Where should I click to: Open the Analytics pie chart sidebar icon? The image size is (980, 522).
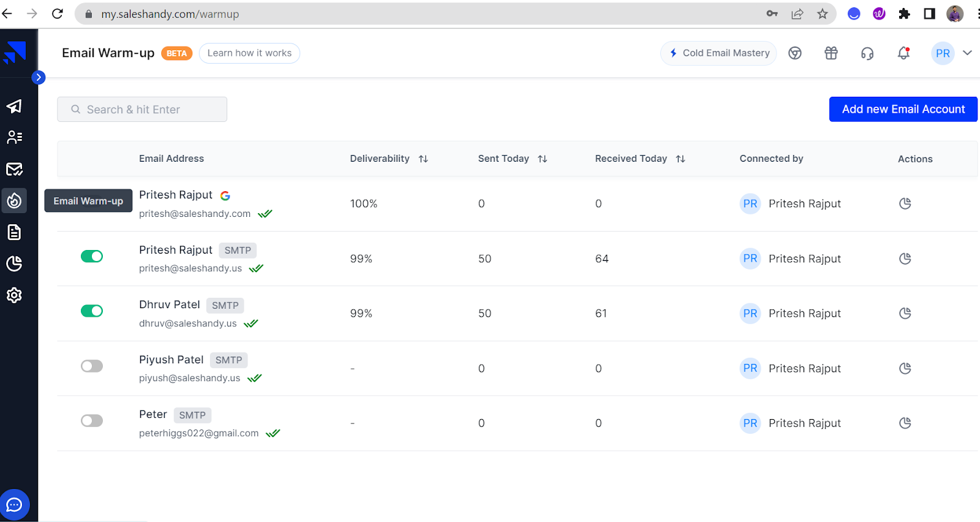point(14,263)
